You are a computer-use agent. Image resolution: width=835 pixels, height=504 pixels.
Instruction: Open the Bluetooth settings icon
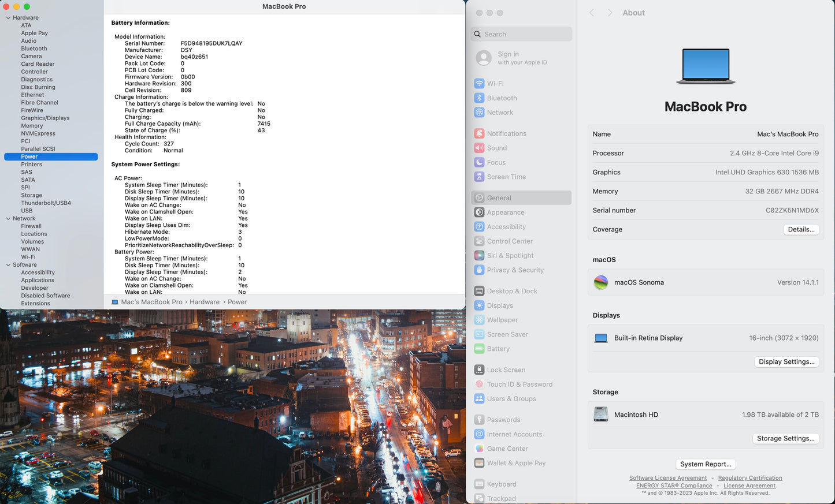pyautogui.click(x=479, y=98)
